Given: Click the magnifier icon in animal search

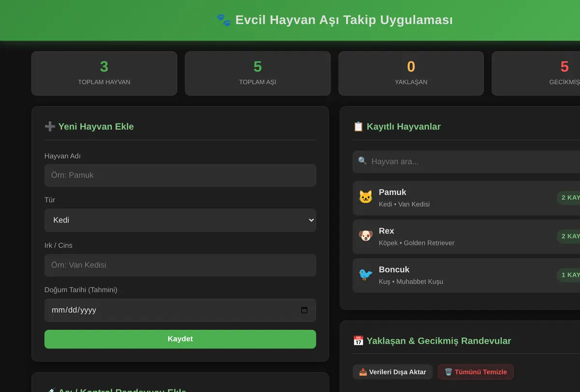Looking at the screenshot, I should click(362, 161).
